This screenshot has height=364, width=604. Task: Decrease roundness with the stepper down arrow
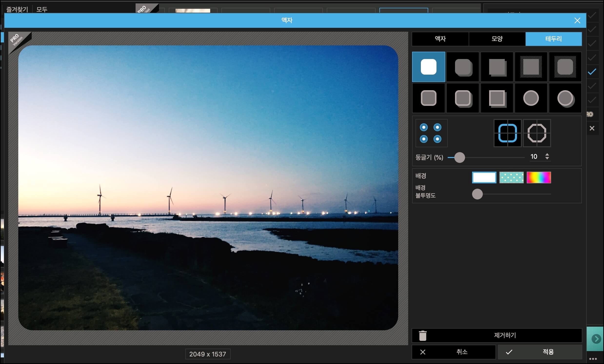point(547,158)
